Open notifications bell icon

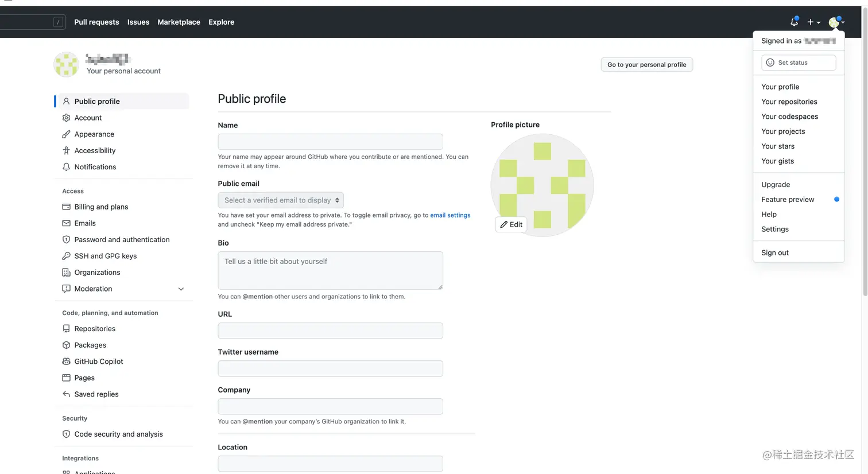794,22
